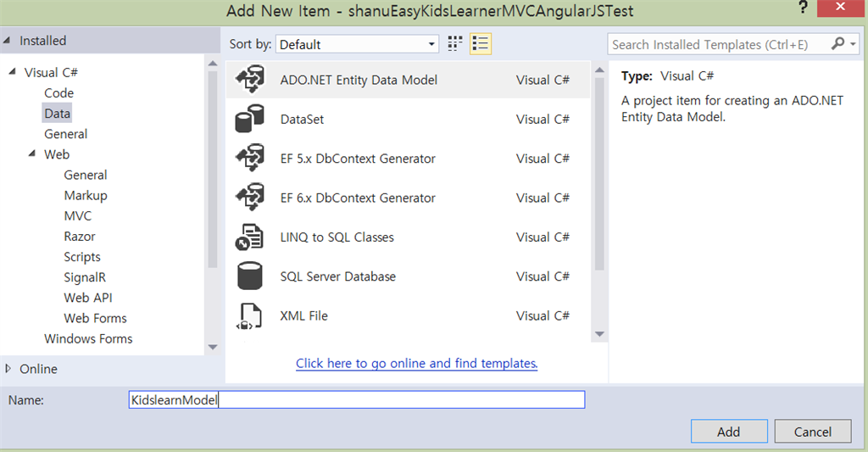The image size is (868, 452).
Task: Click the search magnifier icon
Action: coord(837,44)
